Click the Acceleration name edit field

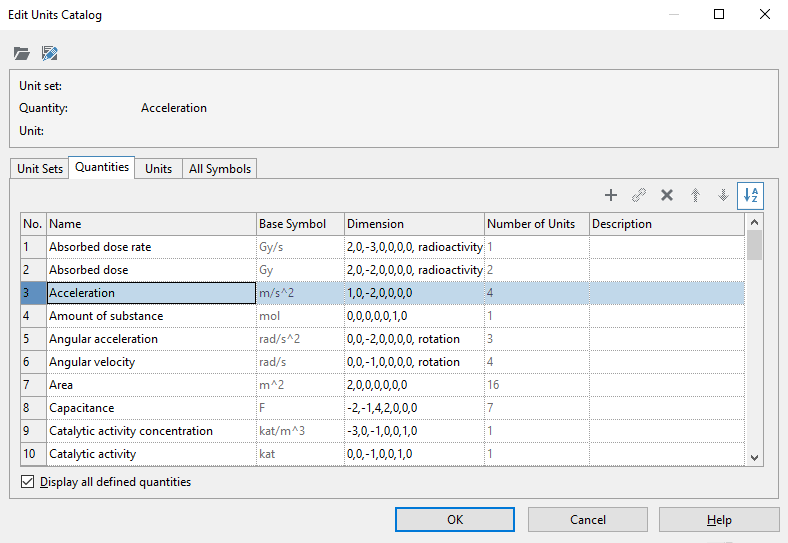point(151,293)
